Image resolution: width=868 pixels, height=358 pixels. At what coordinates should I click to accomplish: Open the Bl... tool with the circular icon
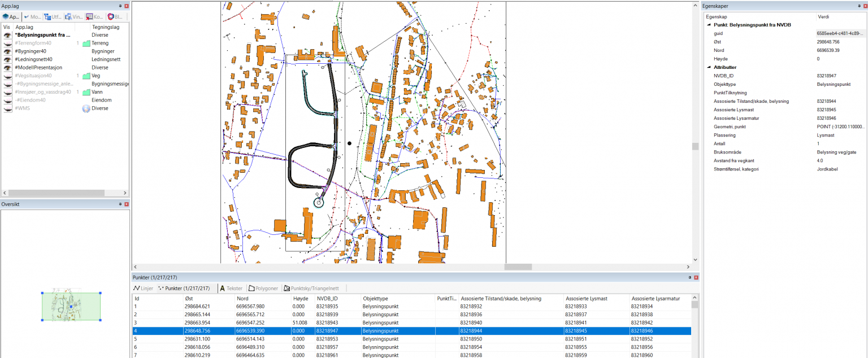coord(115,17)
